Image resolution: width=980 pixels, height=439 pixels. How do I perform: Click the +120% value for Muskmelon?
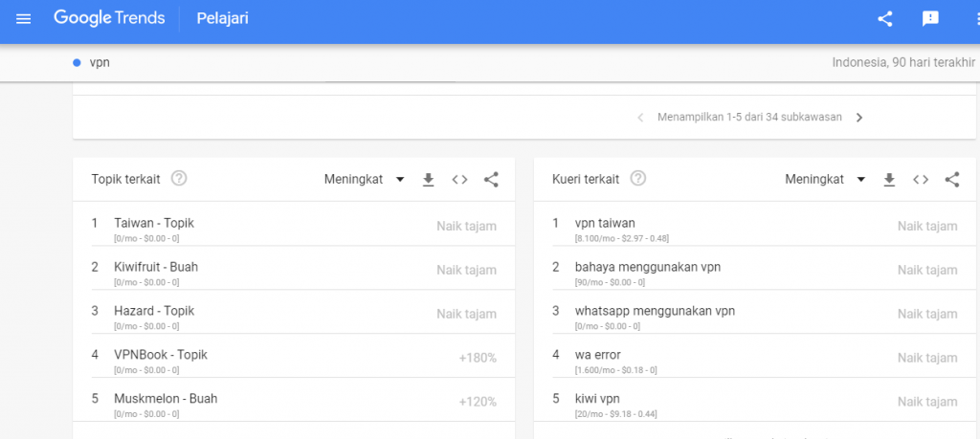[478, 402]
